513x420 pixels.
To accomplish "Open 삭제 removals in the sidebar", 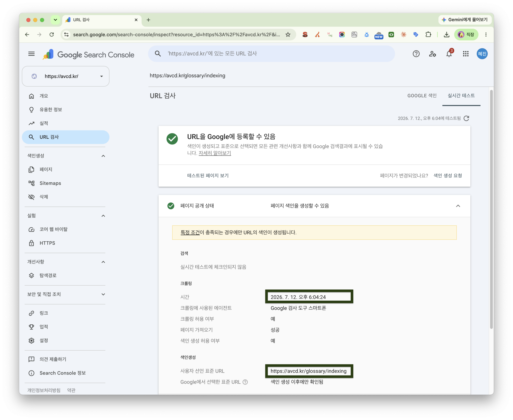I will 66,197.
